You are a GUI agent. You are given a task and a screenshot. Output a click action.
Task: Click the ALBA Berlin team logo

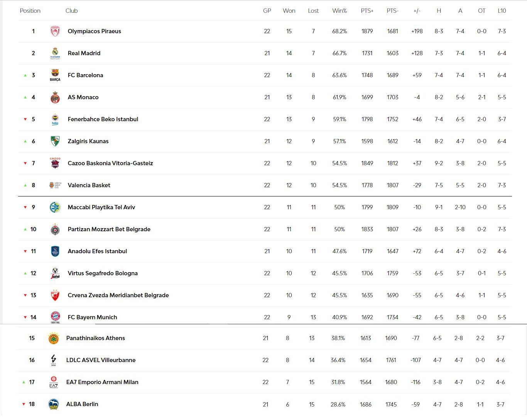pyautogui.click(x=54, y=404)
